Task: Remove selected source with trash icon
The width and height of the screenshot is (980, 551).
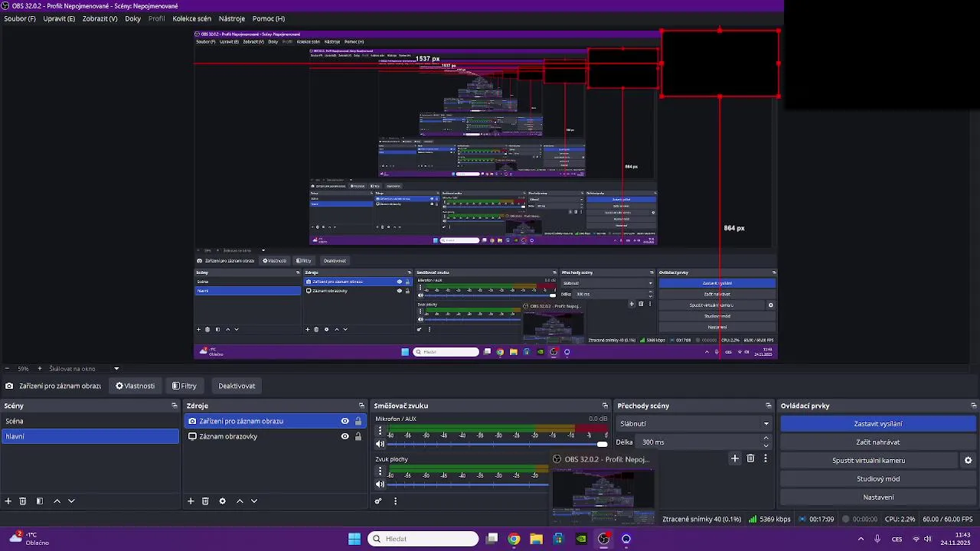Action: (x=205, y=501)
